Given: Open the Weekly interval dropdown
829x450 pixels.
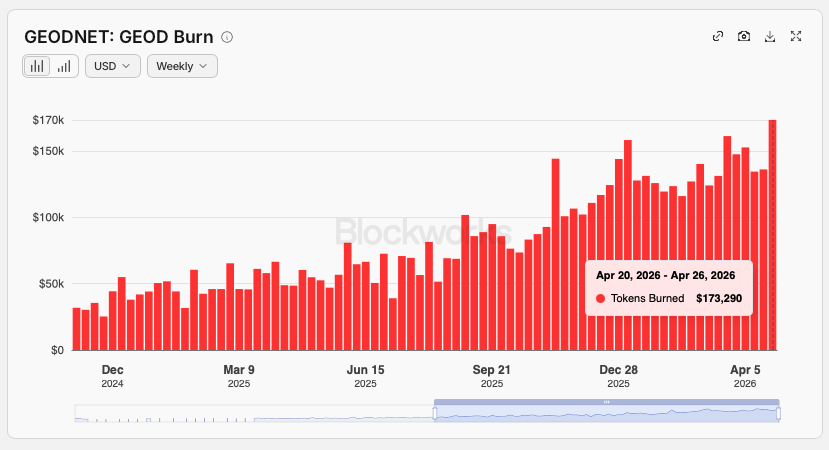Looking at the screenshot, I should 182,66.
